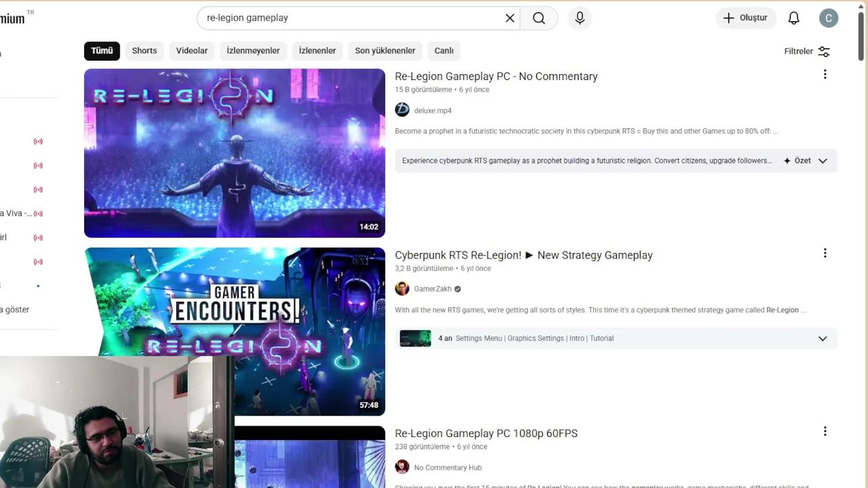This screenshot has height=488, width=868.
Task: Open the notifications bell
Action: tap(794, 18)
